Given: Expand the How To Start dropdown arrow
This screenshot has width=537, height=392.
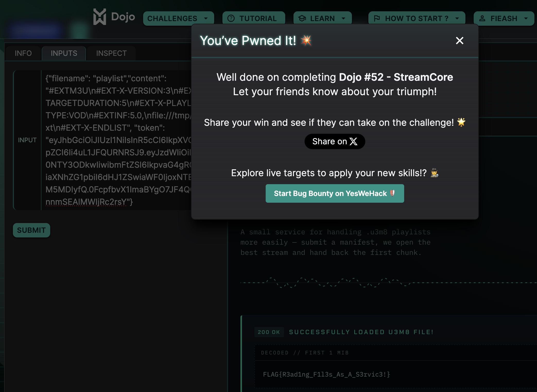Looking at the screenshot, I should point(457,19).
